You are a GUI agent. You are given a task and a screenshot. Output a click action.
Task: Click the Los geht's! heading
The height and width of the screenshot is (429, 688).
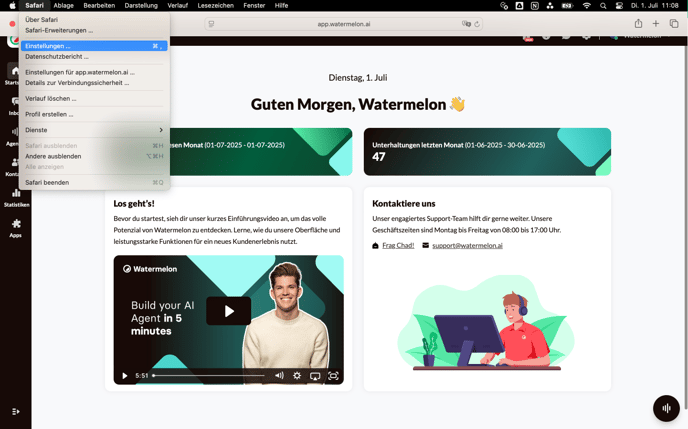pyautogui.click(x=134, y=204)
